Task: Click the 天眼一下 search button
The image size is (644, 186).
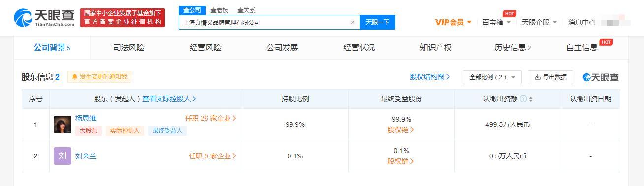Action: (x=378, y=22)
